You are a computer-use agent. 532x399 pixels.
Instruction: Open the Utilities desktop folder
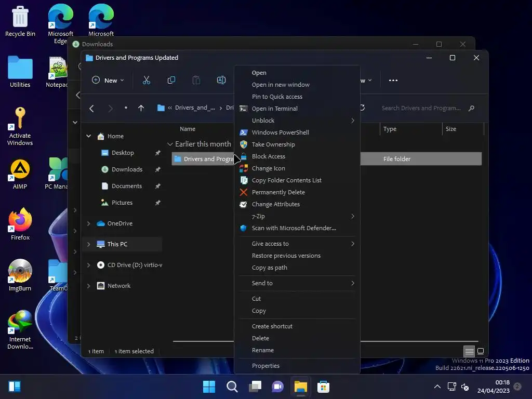coord(20,72)
